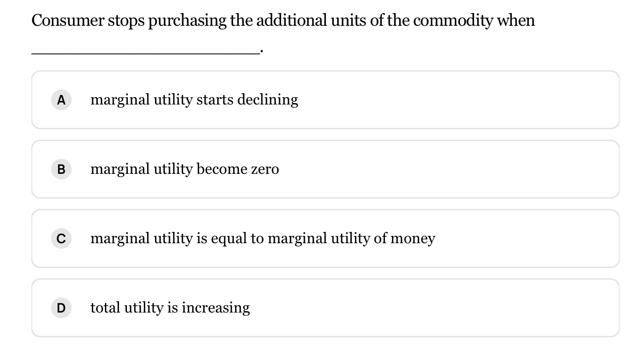Click the circular D badge
The height and width of the screenshot is (358, 644).
(61, 308)
